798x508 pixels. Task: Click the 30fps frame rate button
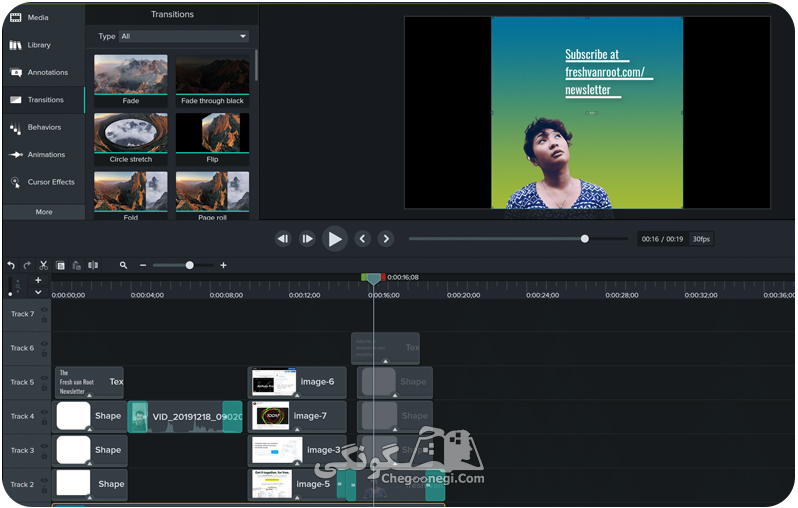pos(701,239)
